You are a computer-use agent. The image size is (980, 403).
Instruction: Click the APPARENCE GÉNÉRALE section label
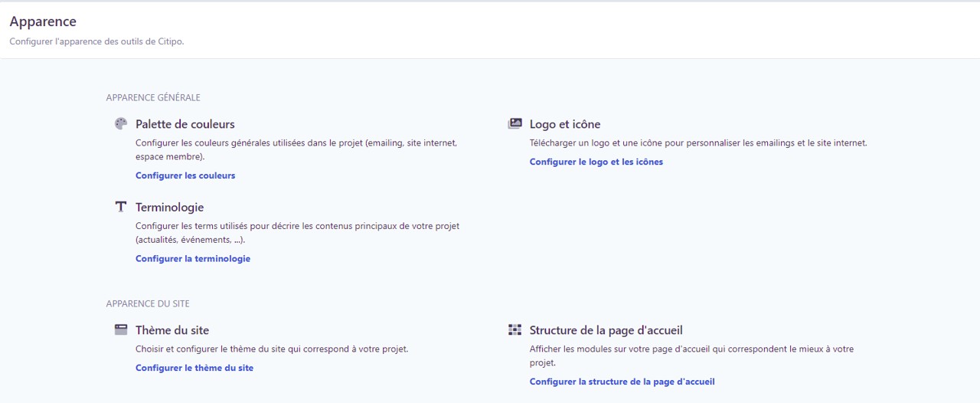pos(153,98)
